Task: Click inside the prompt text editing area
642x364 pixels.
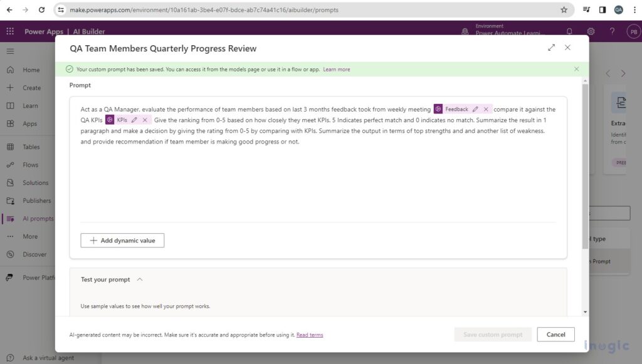Action: [313, 175]
